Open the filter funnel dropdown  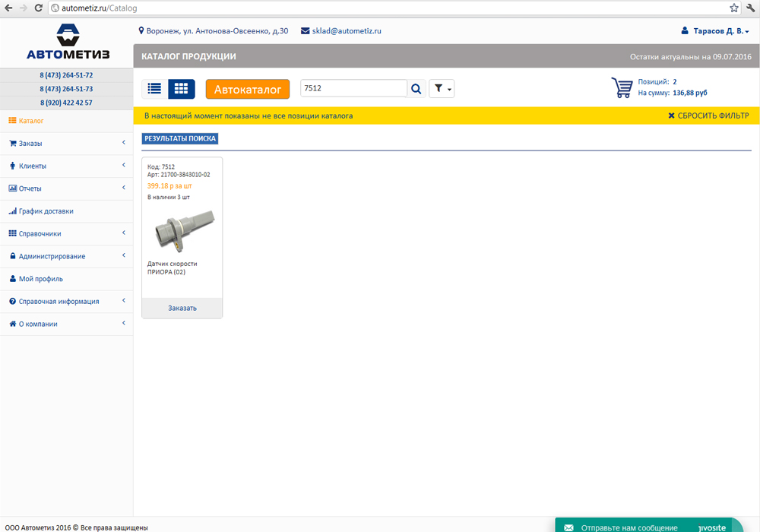pyautogui.click(x=442, y=89)
